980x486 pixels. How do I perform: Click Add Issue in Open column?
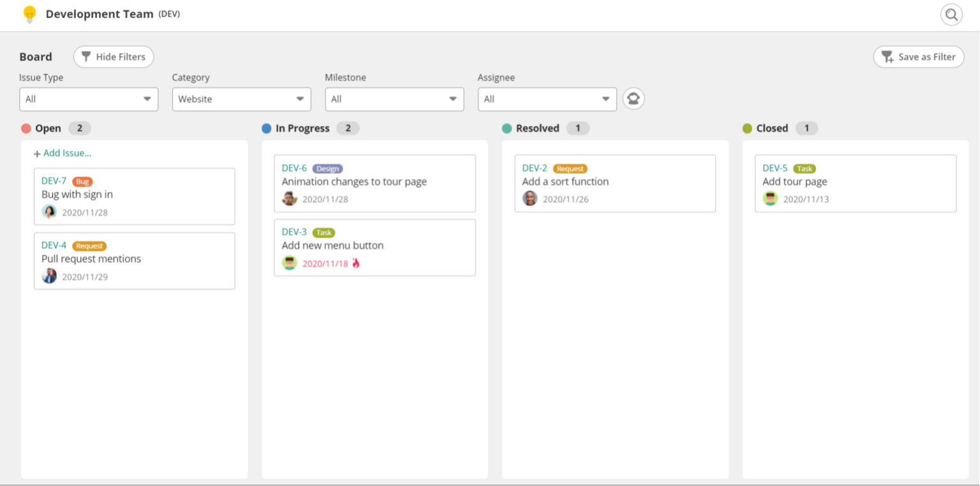click(x=63, y=153)
